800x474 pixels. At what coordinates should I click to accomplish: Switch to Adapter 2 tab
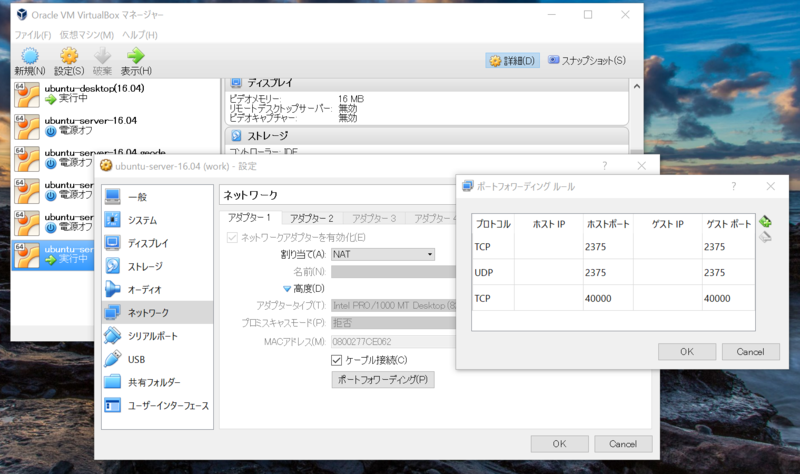pyautogui.click(x=312, y=218)
